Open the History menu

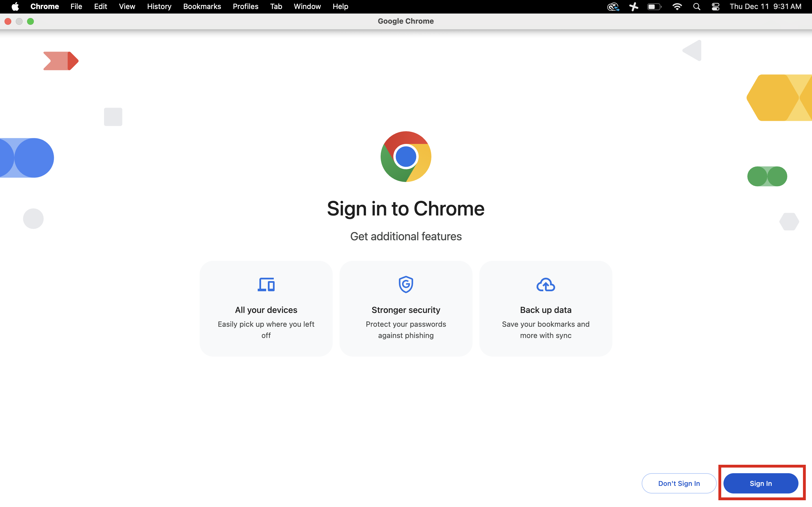[x=159, y=6]
